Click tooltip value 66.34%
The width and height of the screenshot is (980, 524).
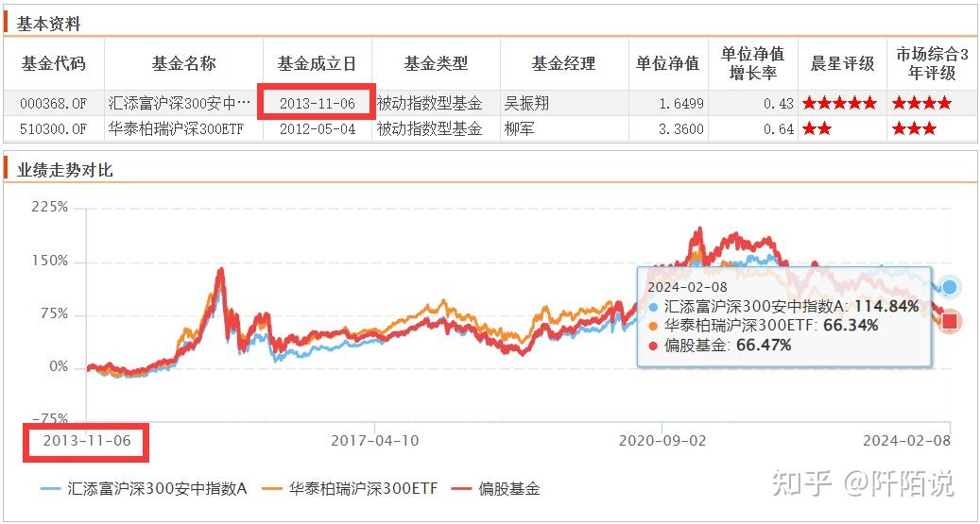pos(851,325)
